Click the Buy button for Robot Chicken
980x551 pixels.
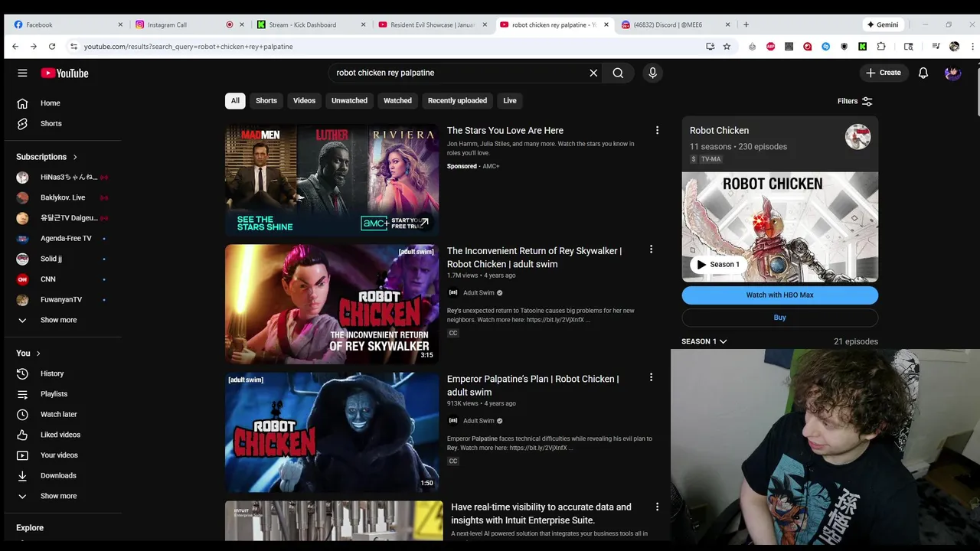click(779, 318)
